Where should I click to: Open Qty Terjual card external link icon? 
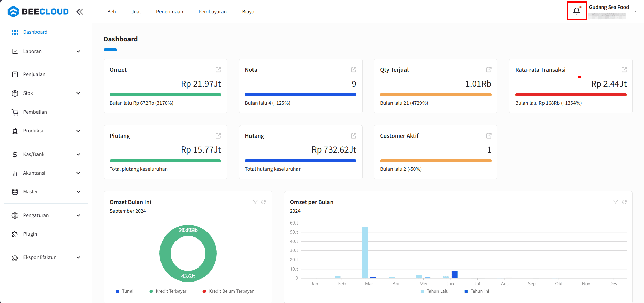[x=489, y=70]
